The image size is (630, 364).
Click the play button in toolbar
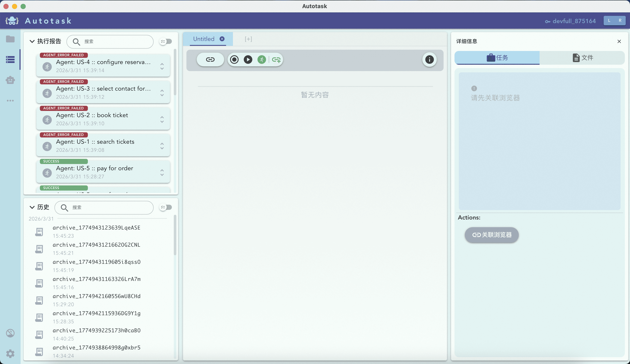248,60
